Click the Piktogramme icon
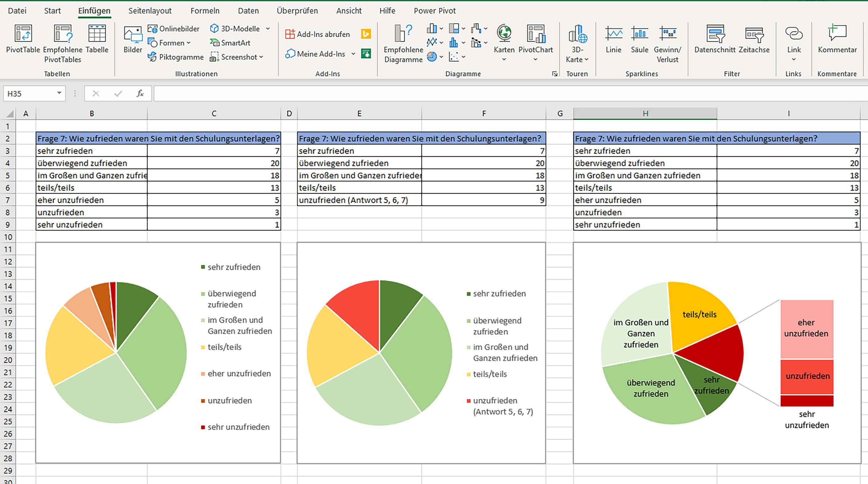 [x=152, y=57]
